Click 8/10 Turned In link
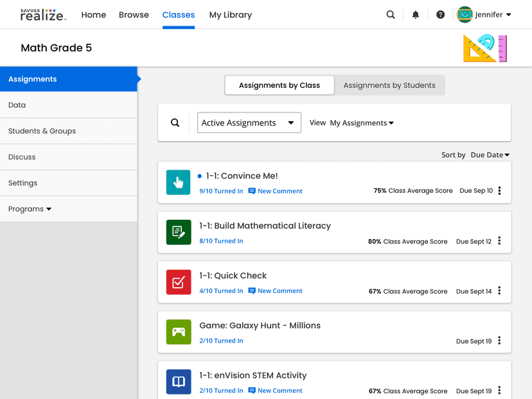This screenshot has height=399, width=532. coord(221,241)
